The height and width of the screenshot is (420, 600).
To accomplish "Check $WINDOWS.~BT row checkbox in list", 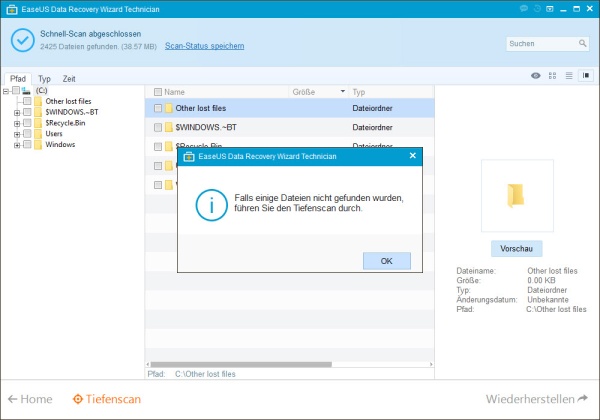I will (158, 127).
